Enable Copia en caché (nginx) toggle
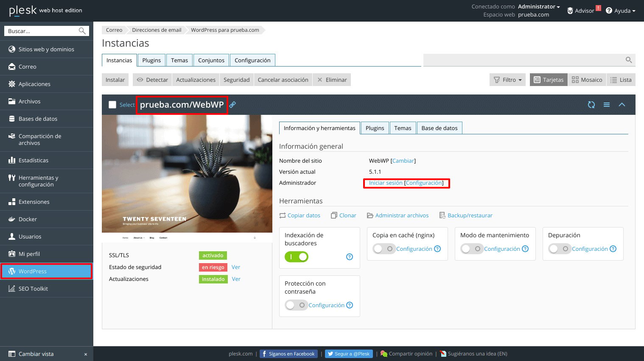This screenshot has height=361, width=644. [384, 249]
